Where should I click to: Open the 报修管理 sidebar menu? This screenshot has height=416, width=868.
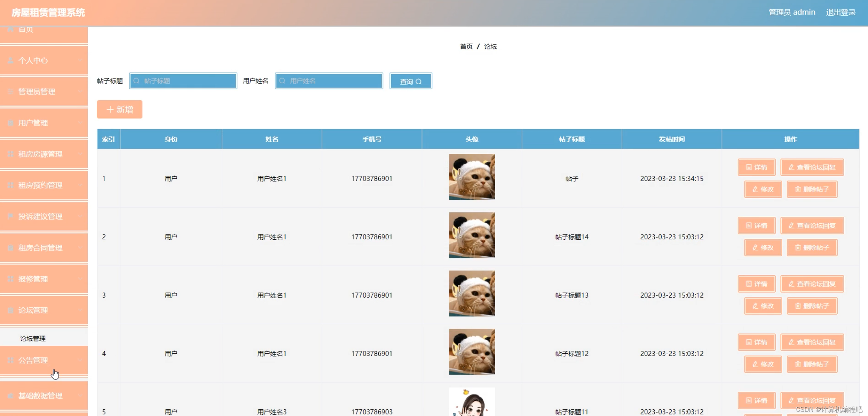point(33,279)
